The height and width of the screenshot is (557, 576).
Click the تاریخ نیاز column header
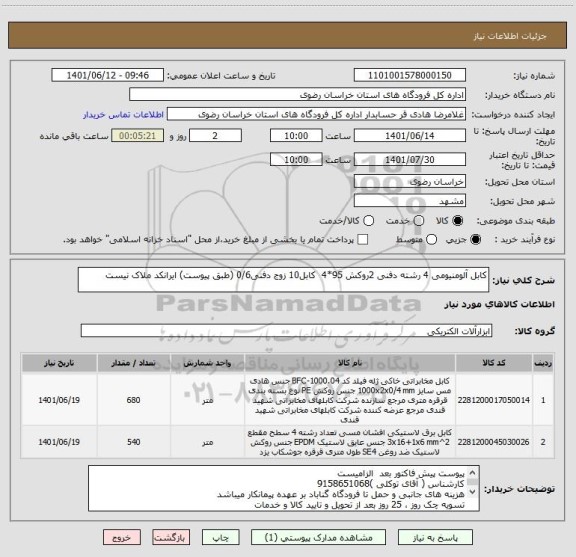coord(59,363)
